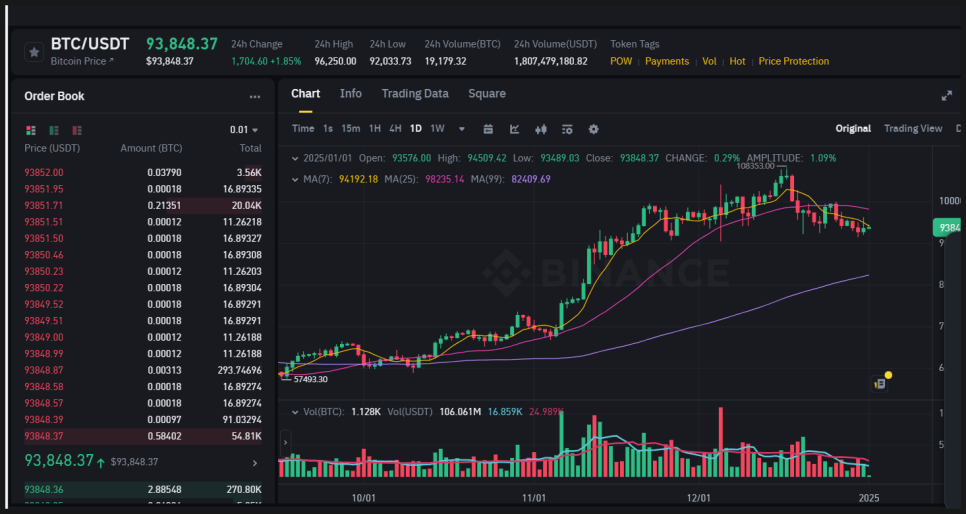Switch to the Info tab
Screen dimensions: 966x514
tap(351, 94)
